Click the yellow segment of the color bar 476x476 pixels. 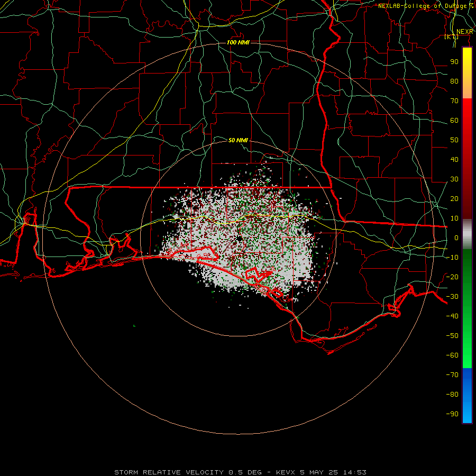467,73
